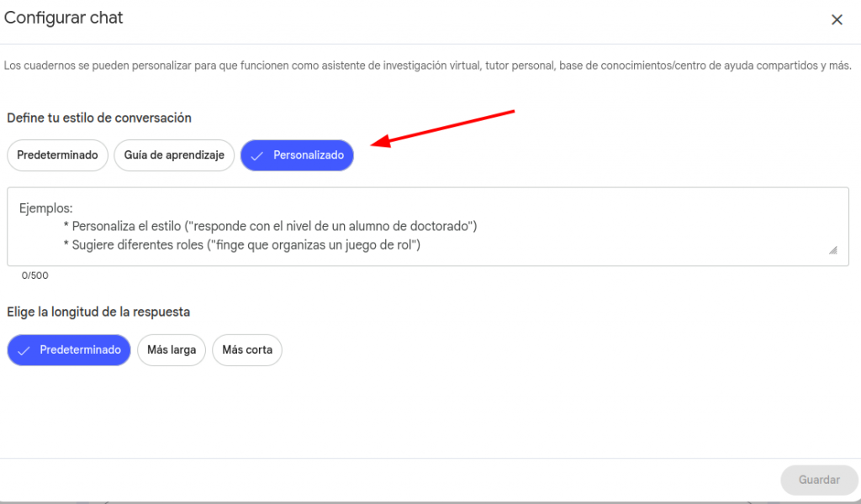Click the Configurar chat title
The width and height of the screenshot is (861, 504).
click(x=64, y=18)
